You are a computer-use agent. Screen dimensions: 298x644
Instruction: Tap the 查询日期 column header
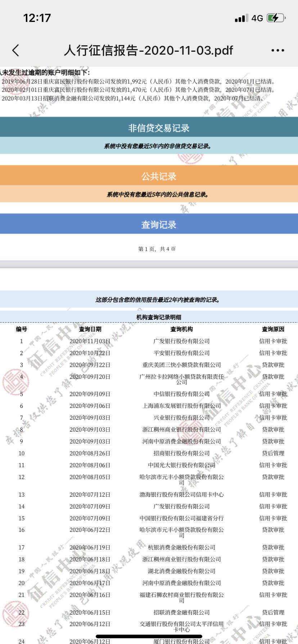click(90, 329)
